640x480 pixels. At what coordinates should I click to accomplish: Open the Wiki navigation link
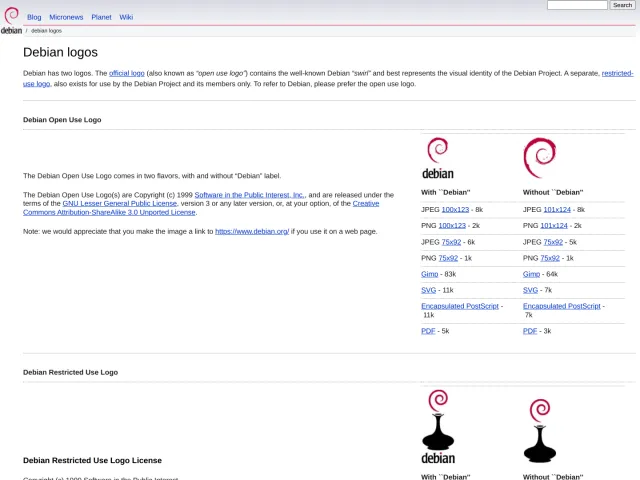126,17
